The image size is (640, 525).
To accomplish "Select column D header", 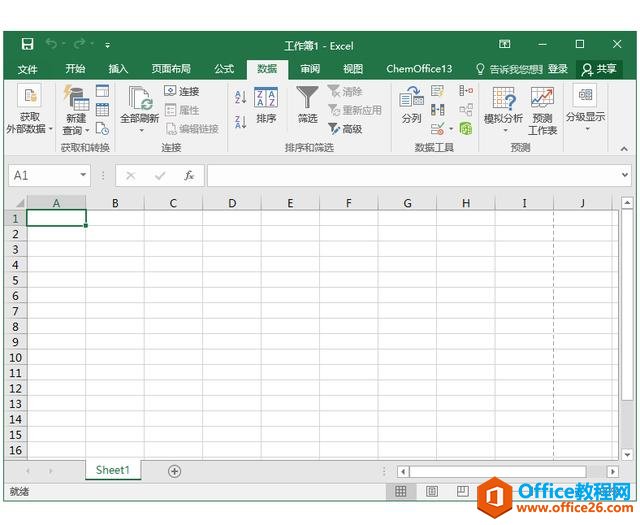I will tap(232, 203).
